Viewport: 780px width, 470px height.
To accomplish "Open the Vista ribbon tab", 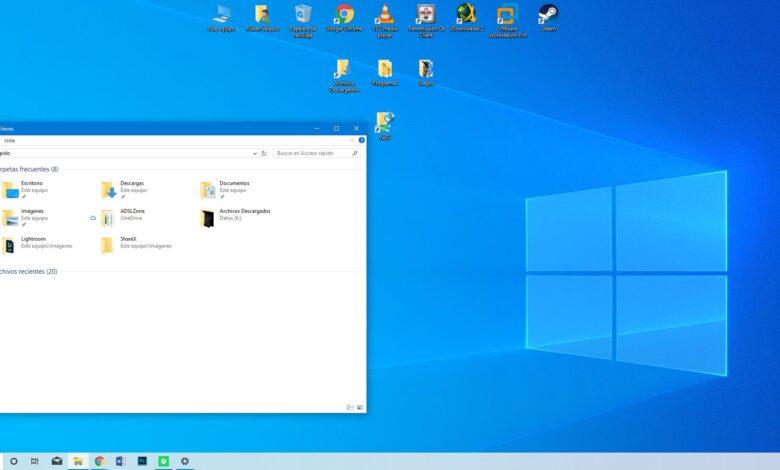I will pyautogui.click(x=8, y=140).
